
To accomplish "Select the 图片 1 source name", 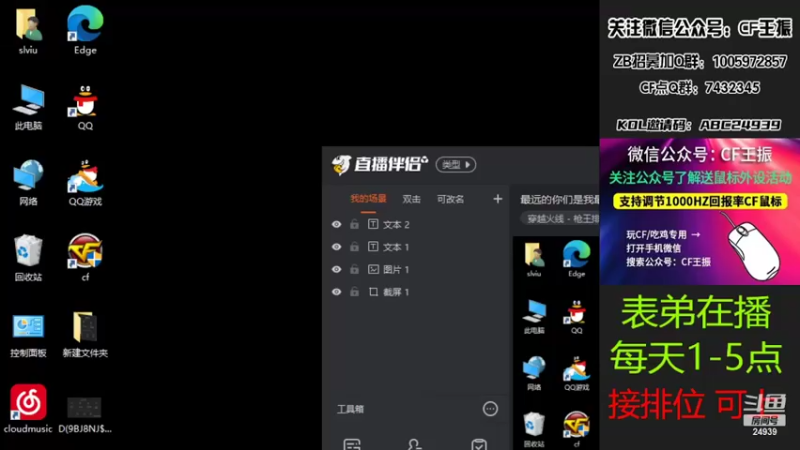I will tap(396, 269).
